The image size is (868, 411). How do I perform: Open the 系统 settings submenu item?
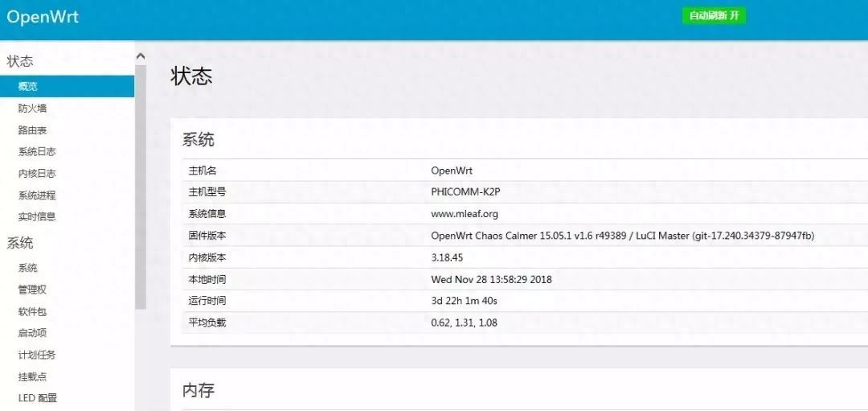click(x=27, y=268)
